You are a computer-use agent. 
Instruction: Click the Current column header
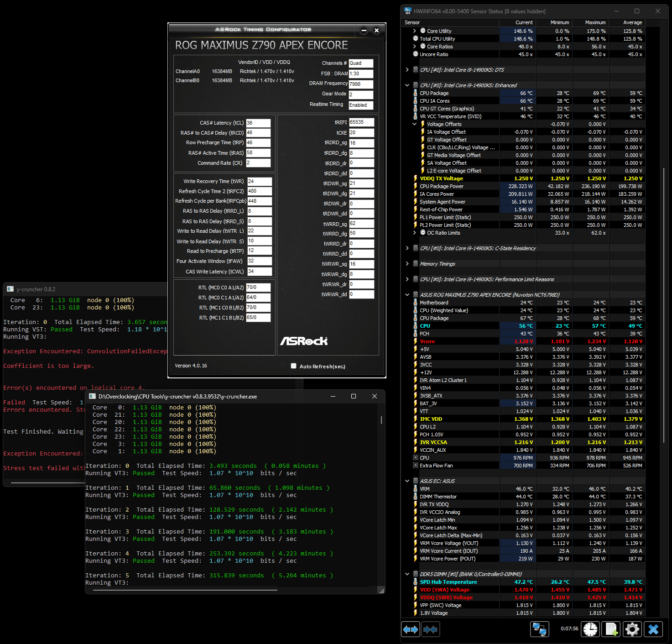pos(517,22)
